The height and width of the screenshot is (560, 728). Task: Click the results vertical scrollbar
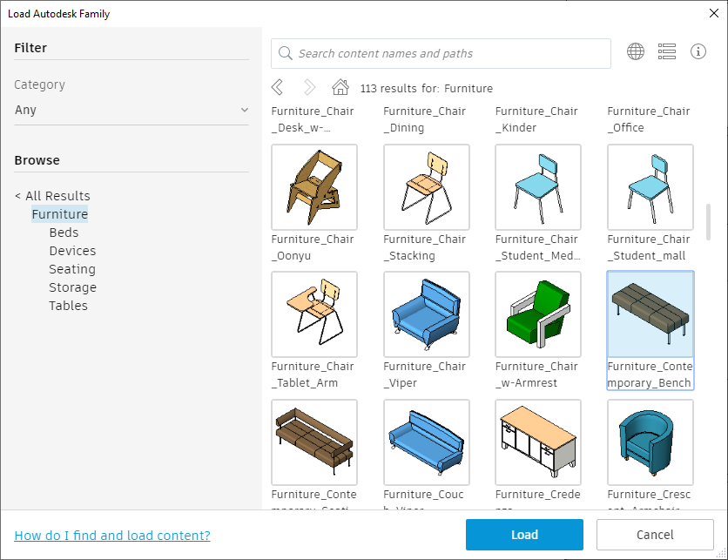[x=708, y=221]
